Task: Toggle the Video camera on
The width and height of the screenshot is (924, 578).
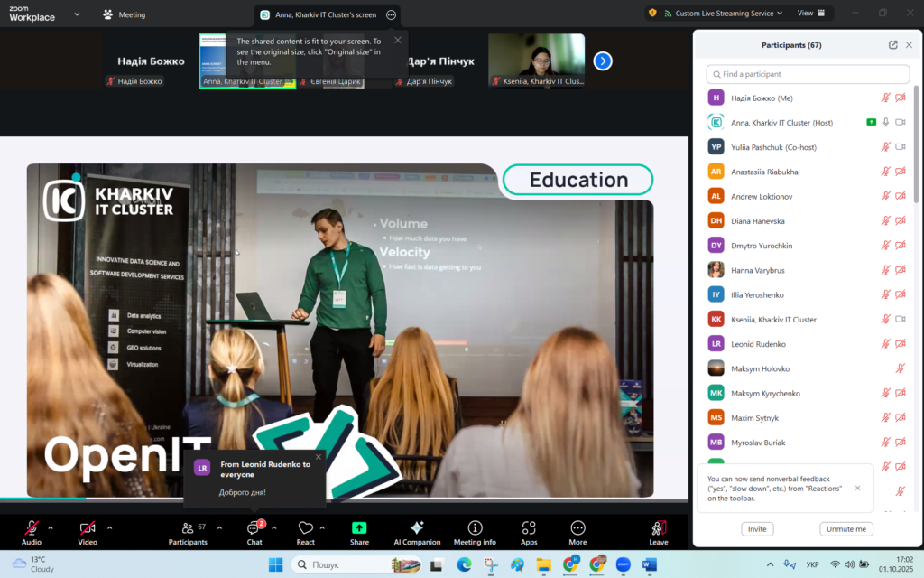Action: pyautogui.click(x=88, y=528)
